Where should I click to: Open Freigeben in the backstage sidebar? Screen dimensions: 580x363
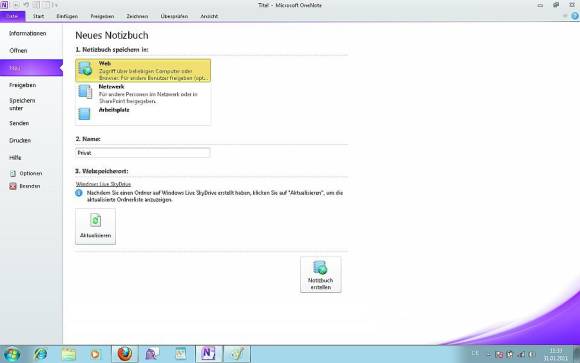tap(23, 85)
